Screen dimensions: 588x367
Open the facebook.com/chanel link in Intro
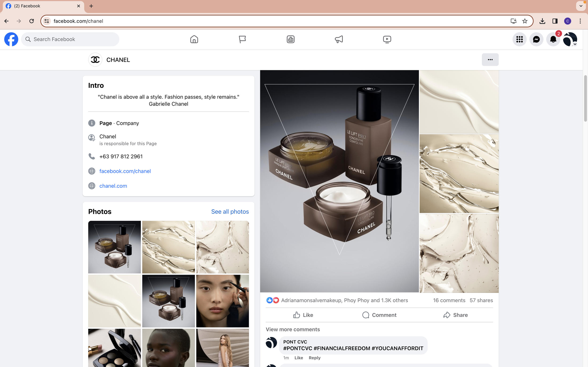pyautogui.click(x=125, y=171)
